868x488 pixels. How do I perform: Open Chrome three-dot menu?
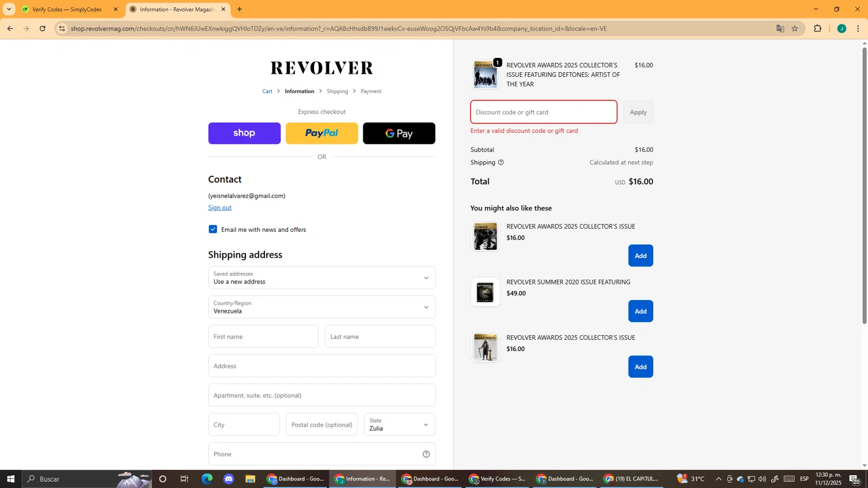click(x=858, y=28)
